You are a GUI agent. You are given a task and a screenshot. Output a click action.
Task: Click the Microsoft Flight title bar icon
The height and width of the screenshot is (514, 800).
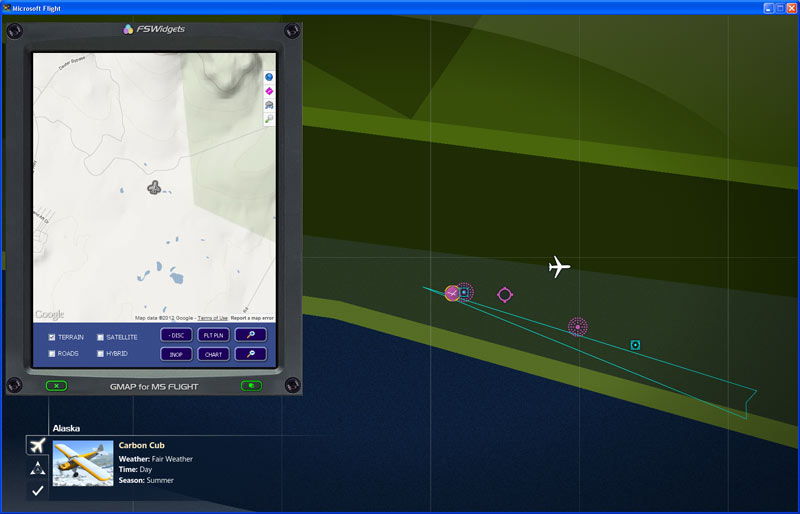pos(6,8)
